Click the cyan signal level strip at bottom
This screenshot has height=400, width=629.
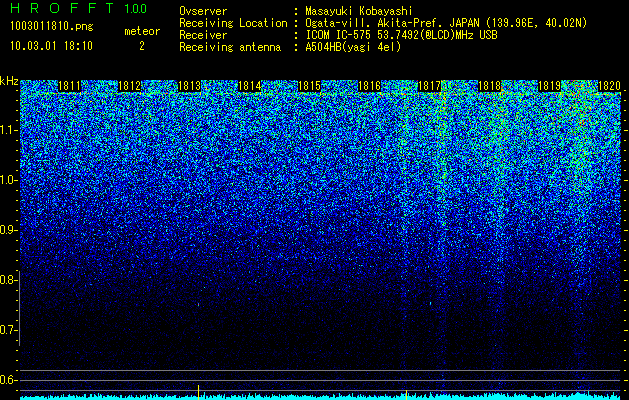click(x=321, y=396)
